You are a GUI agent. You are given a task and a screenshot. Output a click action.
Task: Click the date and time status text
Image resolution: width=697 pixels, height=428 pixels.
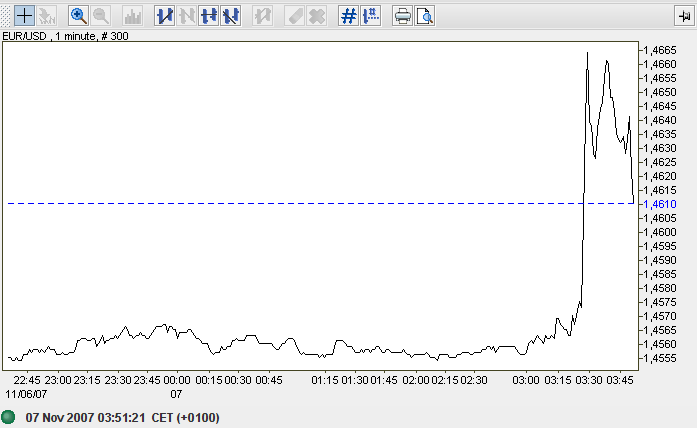[x=123, y=417]
